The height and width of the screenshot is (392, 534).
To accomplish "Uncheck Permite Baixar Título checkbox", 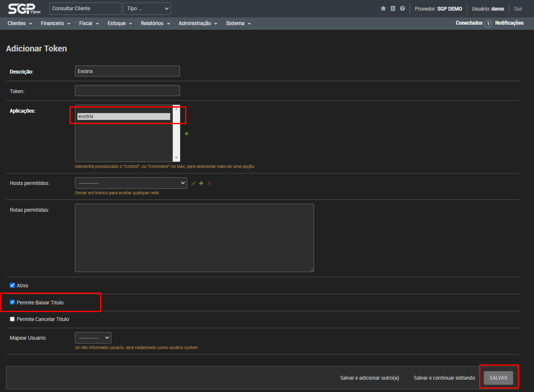I will [x=12, y=302].
